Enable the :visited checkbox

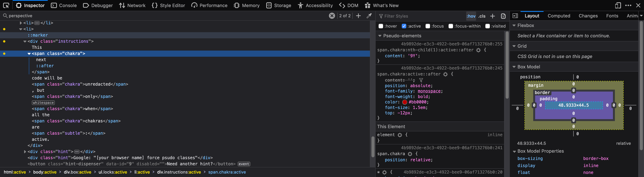click(487, 26)
